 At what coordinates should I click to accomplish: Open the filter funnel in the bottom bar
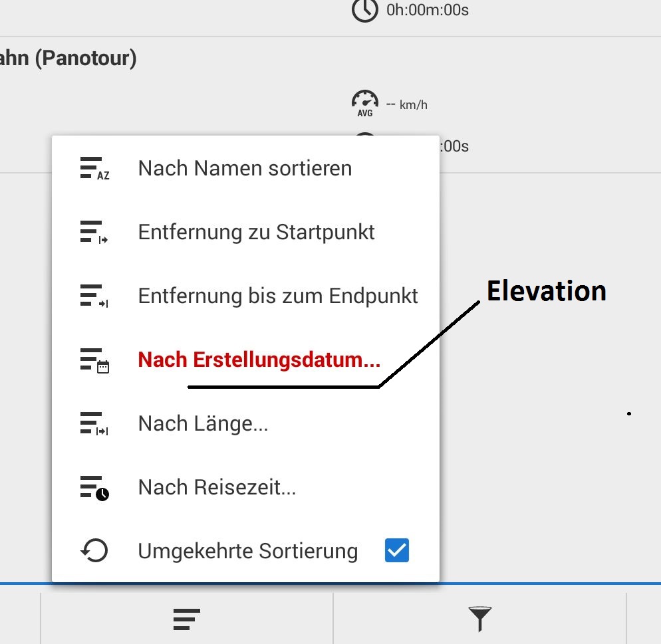pyautogui.click(x=479, y=619)
